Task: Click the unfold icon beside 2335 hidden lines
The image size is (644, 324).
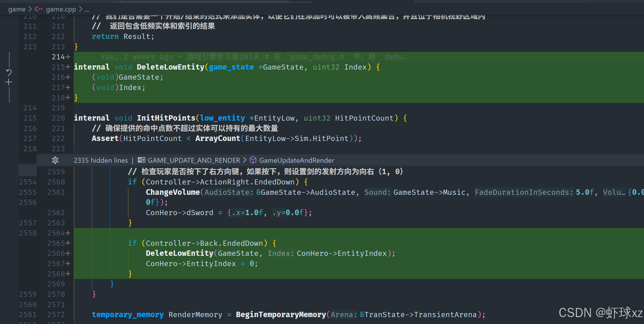Action: (x=55, y=160)
